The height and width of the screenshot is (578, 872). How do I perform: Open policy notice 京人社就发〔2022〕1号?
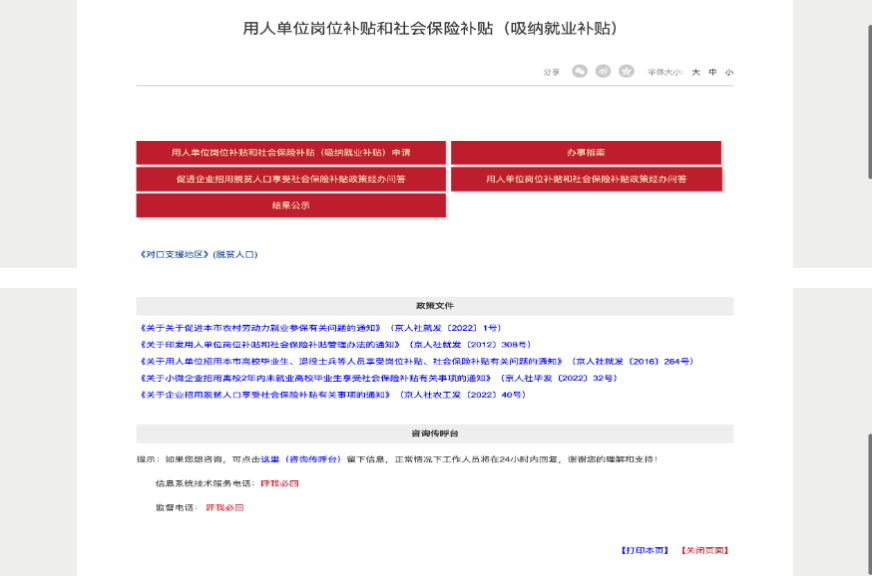click(x=320, y=328)
